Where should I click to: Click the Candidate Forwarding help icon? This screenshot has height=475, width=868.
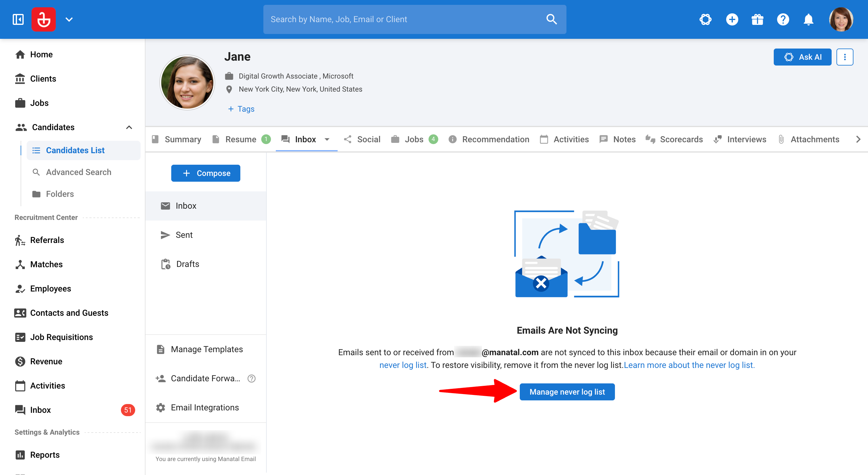[x=251, y=379]
